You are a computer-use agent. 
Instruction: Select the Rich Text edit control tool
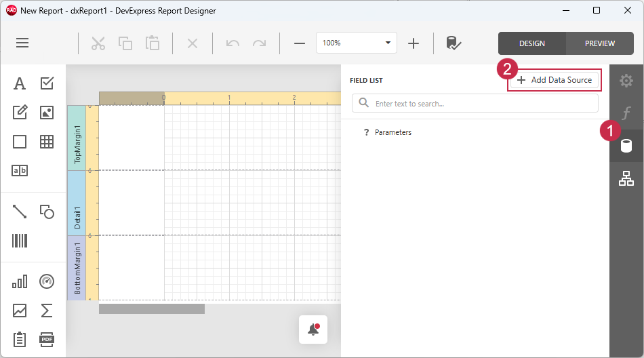(x=20, y=112)
